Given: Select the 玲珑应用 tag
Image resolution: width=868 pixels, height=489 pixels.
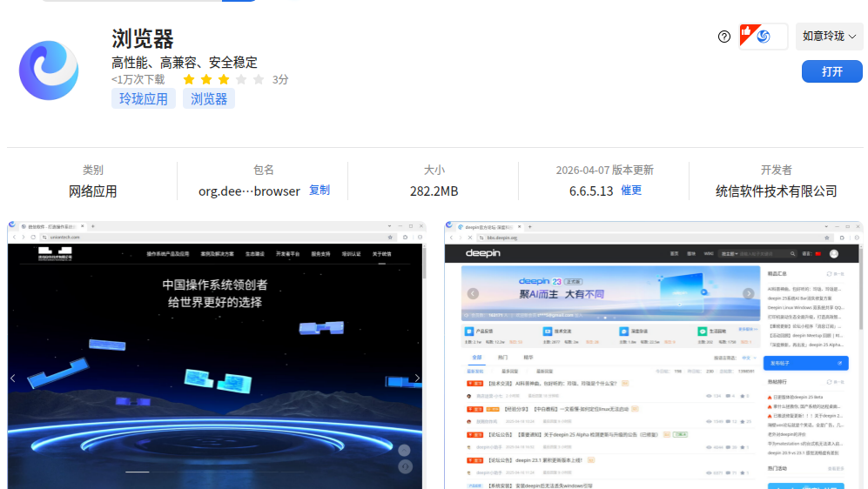Looking at the screenshot, I should pos(144,98).
